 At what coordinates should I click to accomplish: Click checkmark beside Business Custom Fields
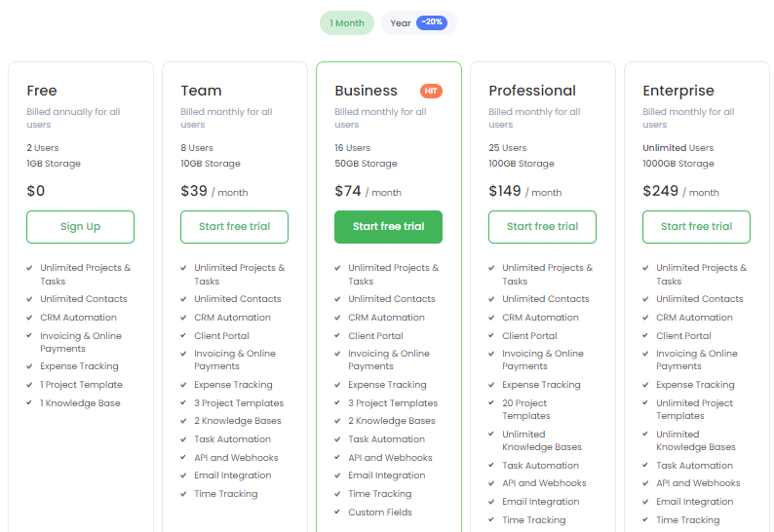click(339, 513)
